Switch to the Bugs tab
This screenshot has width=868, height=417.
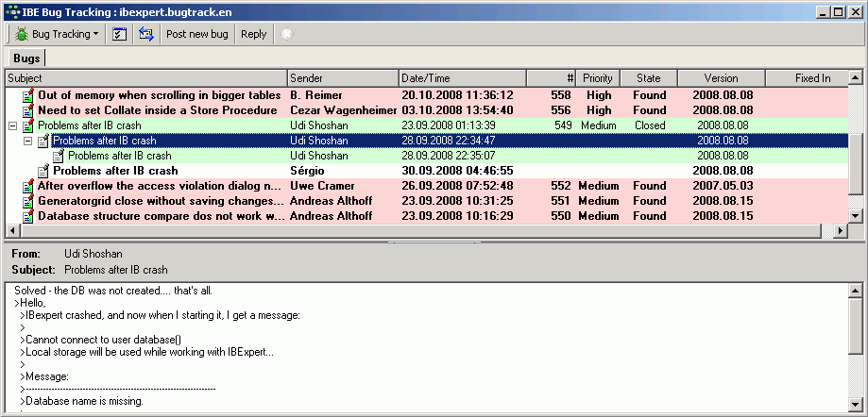[x=26, y=58]
